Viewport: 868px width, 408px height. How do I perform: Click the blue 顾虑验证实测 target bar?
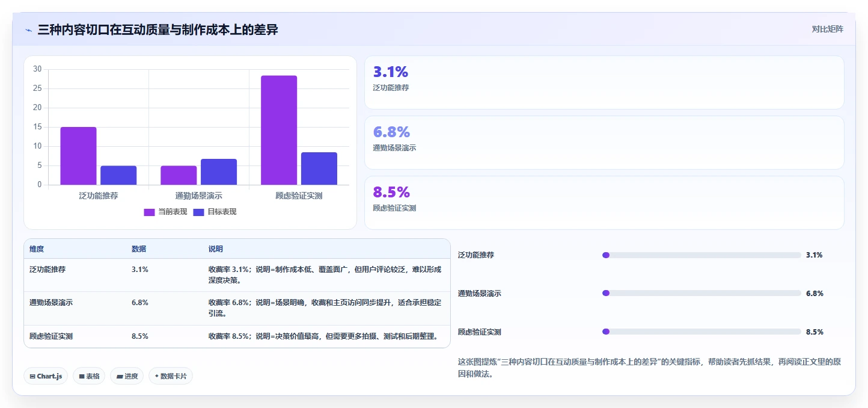coord(319,168)
